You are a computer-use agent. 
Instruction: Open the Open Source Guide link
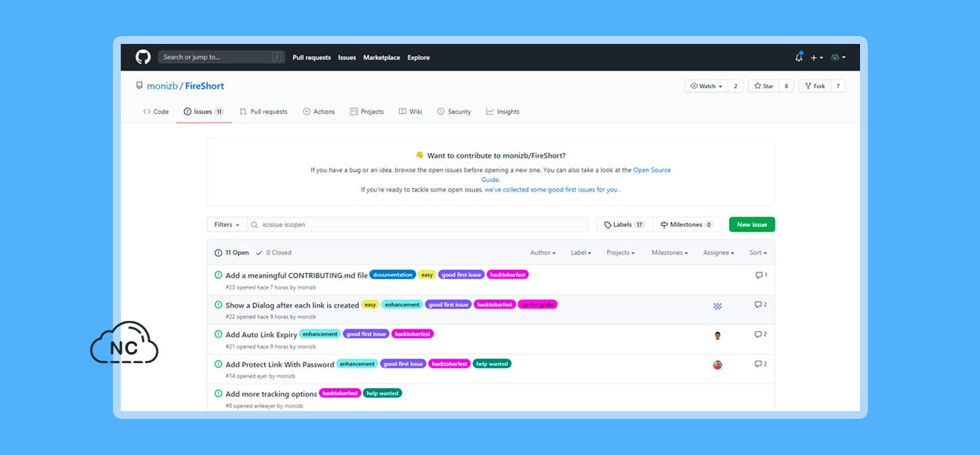pyautogui.click(x=652, y=170)
